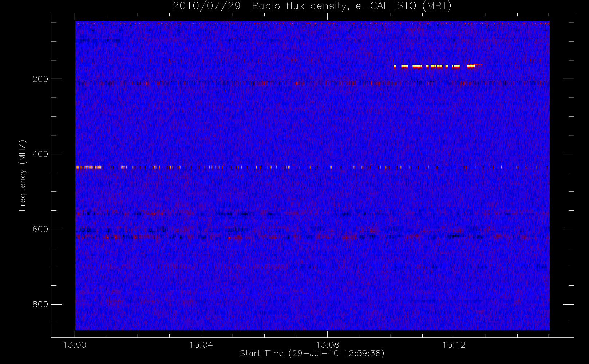Click the '200' frequency tick label
Viewport: 589px width, 364px height.
40,79
